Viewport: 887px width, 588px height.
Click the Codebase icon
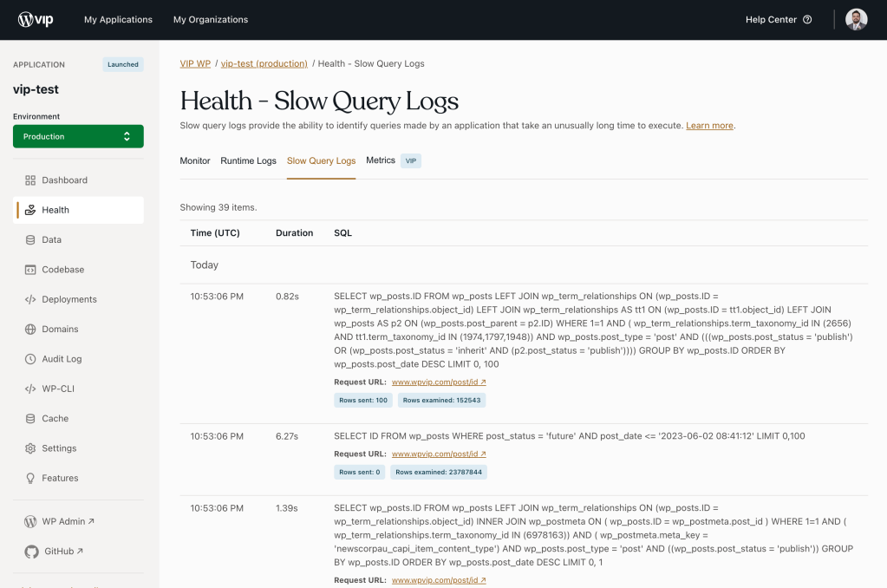[x=30, y=270]
